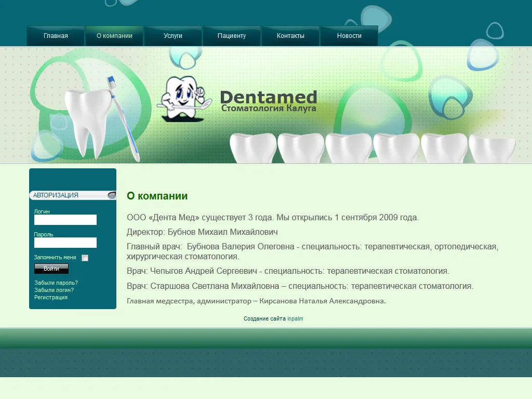Click the Создание сайта footer text
532x399 pixels.
264,318
